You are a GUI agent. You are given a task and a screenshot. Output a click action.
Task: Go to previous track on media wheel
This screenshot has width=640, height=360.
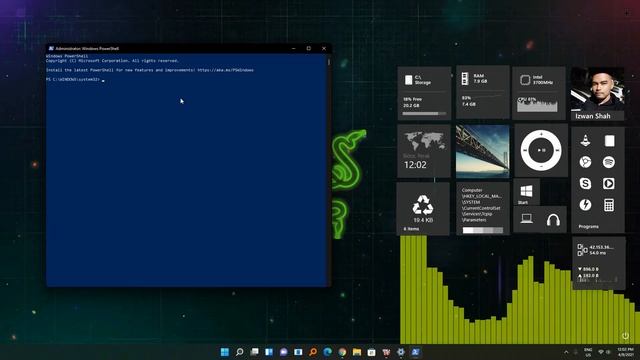tap(525, 150)
